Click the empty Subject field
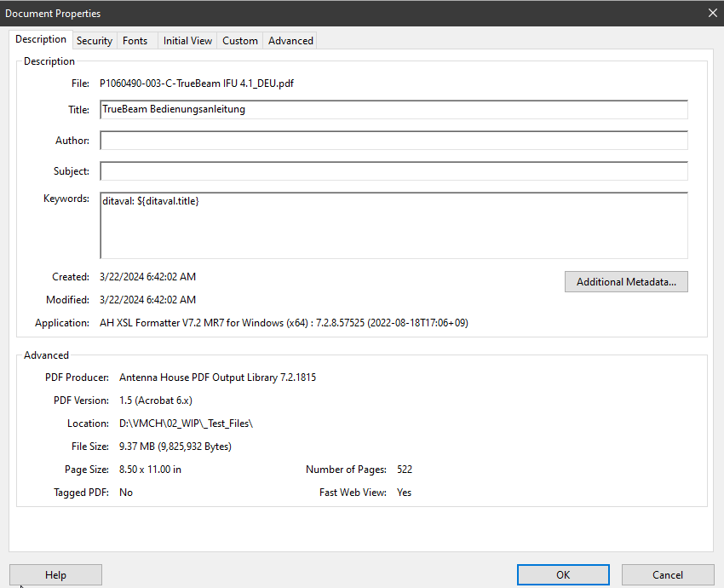Screen dimensions: 724x588 (394, 171)
